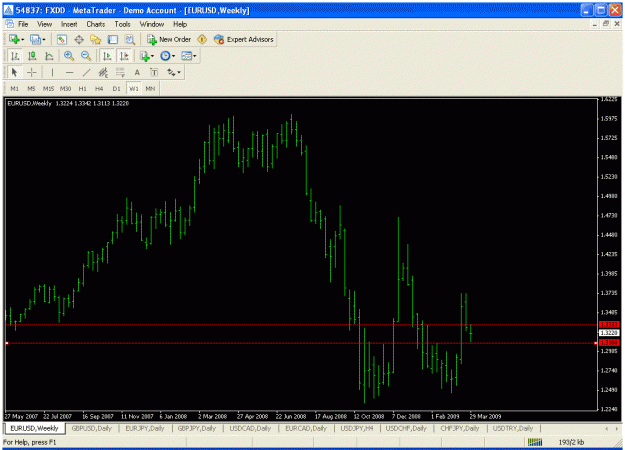Open the File menu
Screen dimensions: 625x450
23,24
